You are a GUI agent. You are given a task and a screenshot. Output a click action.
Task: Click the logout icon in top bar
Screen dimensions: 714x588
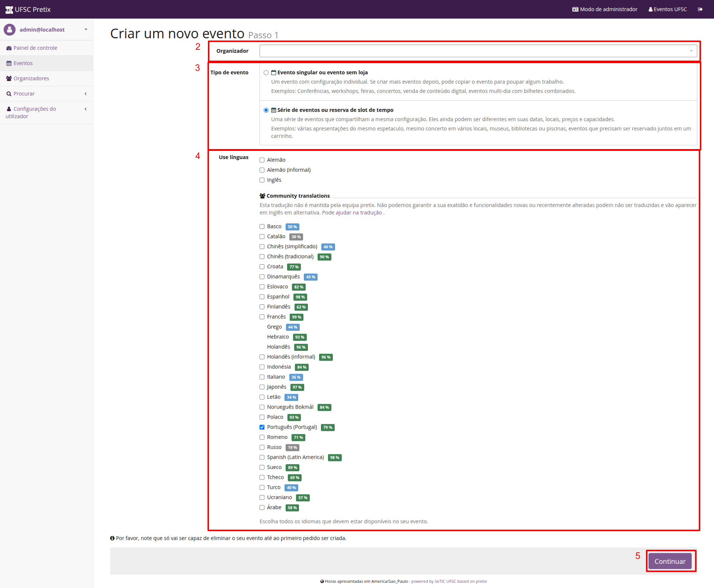(700, 9)
